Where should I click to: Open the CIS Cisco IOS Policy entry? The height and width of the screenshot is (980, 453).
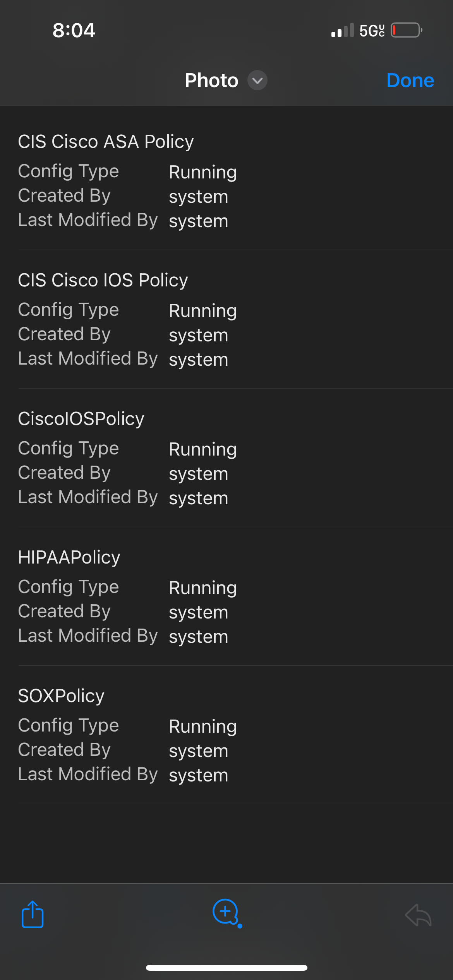(x=103, y=280)
